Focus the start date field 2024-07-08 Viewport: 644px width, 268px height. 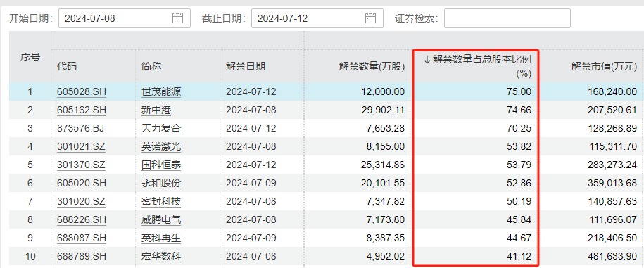125,18
